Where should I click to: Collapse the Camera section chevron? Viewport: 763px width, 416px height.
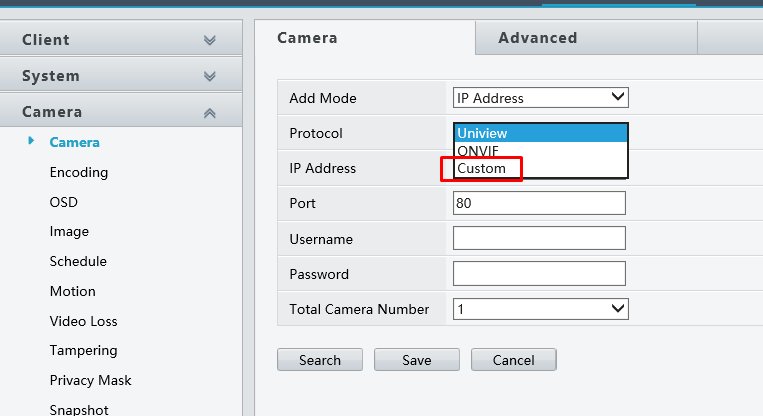[x=210, y=113]
